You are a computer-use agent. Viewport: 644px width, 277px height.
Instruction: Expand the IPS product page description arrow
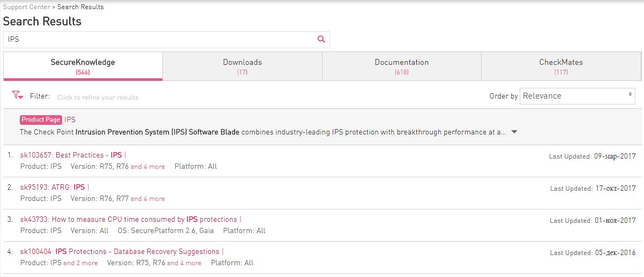pos(514,132)
